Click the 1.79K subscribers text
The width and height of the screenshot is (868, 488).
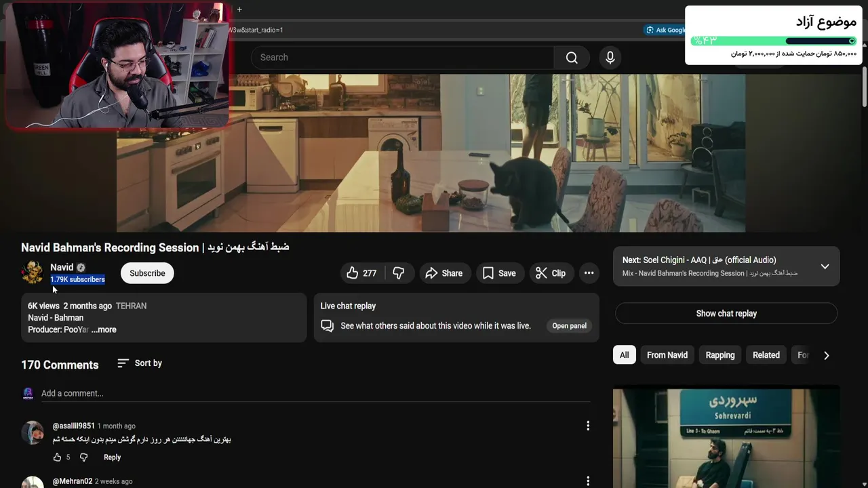coord(77,279)
